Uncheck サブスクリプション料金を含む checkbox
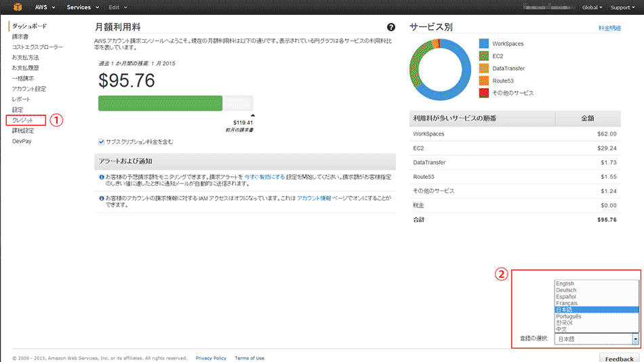 tap(101, 142)
